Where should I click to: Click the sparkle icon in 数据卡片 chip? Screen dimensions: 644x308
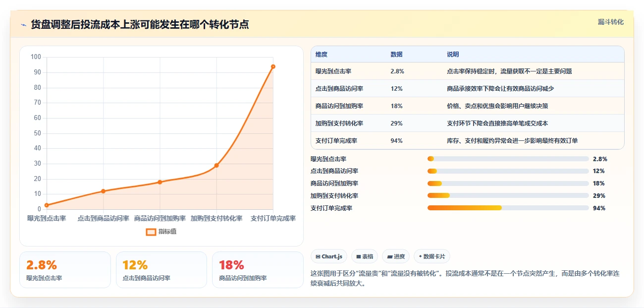[x=420, y=256]
